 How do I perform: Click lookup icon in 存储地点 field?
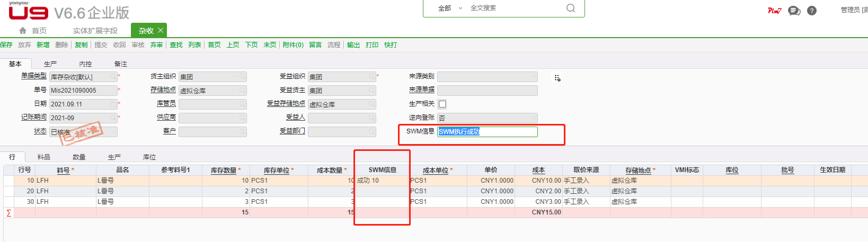242,91
